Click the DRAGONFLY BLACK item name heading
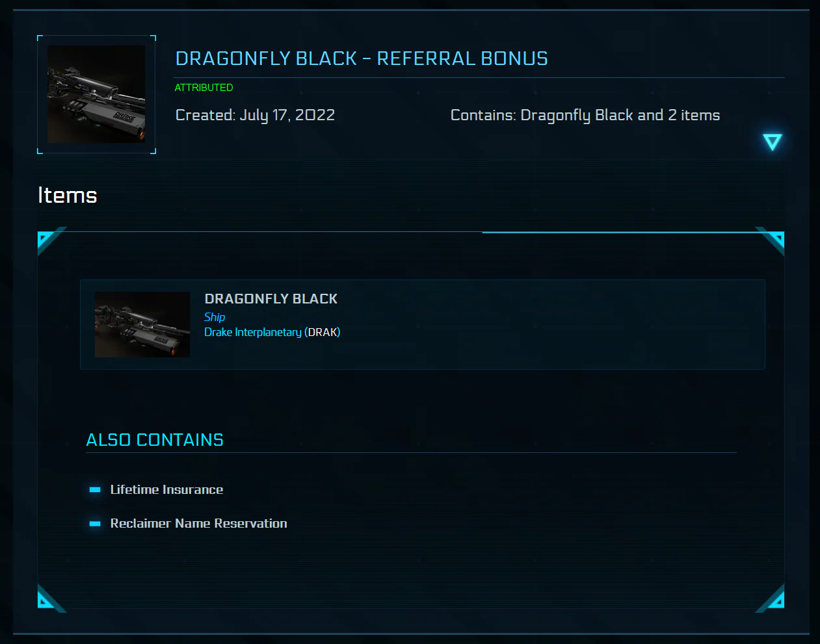Image resolution: width=820 pixels, height=644 pixels. click(271, 299)
